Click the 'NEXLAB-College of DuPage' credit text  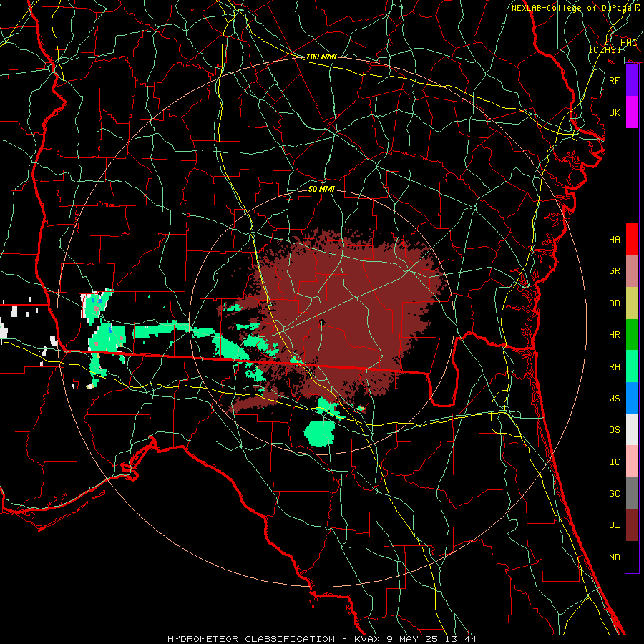point(571,8)
